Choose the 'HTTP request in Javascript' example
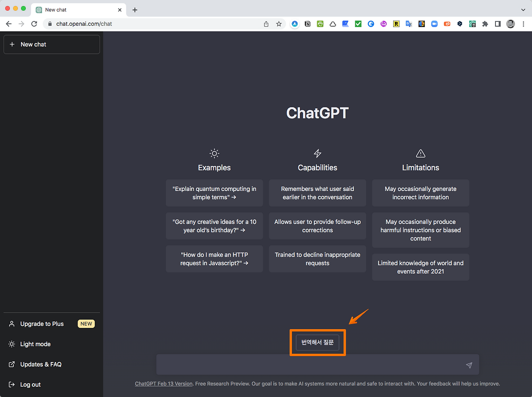Image resolution: width=532 pixels, height=397 pixels. [214, 259]
